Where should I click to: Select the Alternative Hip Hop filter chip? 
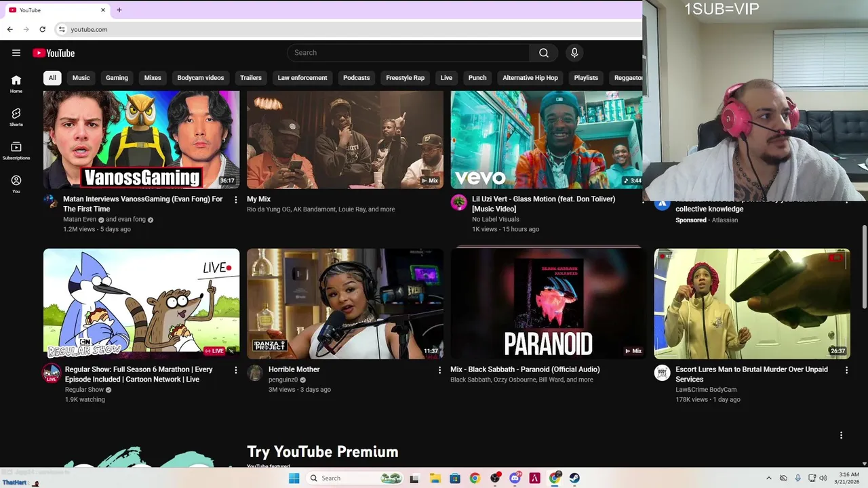pos(530,78)
